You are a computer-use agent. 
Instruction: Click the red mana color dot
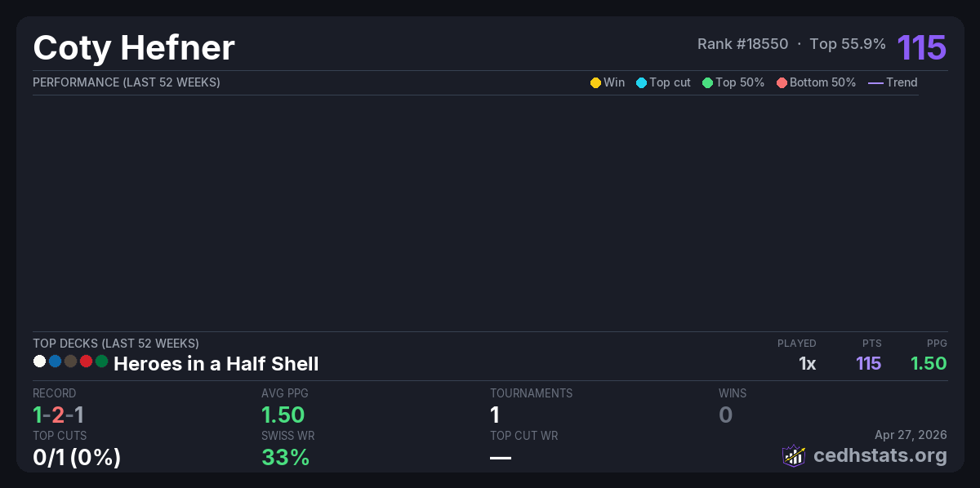point(86,361)
